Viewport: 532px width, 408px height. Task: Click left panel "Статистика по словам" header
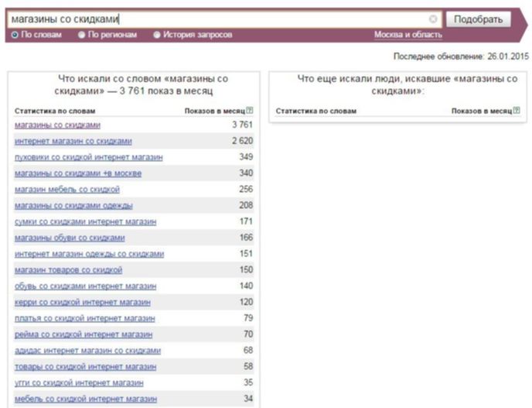pyautogui.click(x=55, y=111)
